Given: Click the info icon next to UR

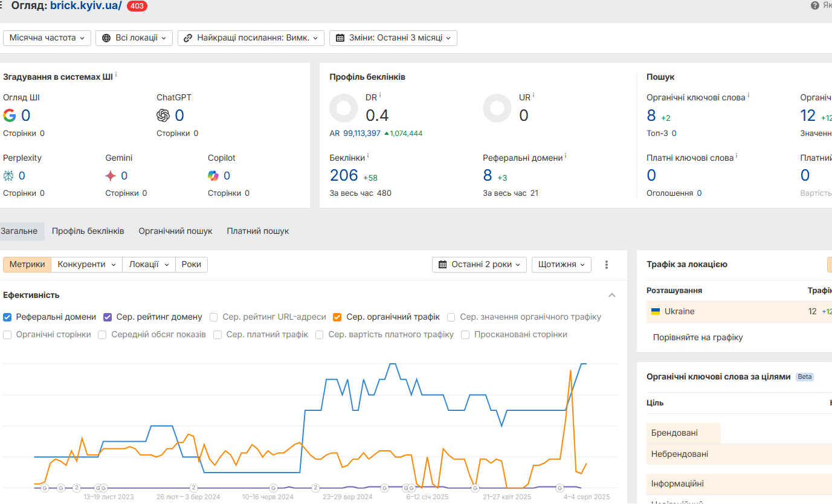Looking at the screenshot, I should coord(534,95).
